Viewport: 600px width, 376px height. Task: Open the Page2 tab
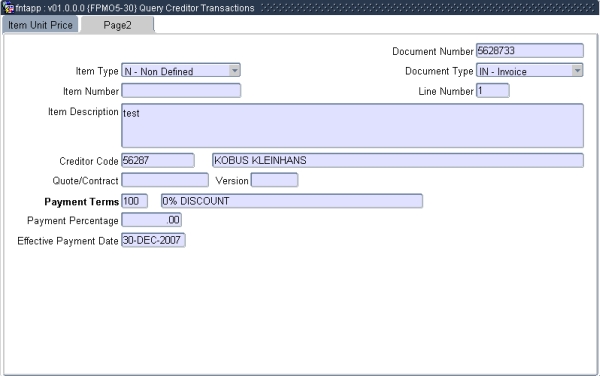point(117,25)
